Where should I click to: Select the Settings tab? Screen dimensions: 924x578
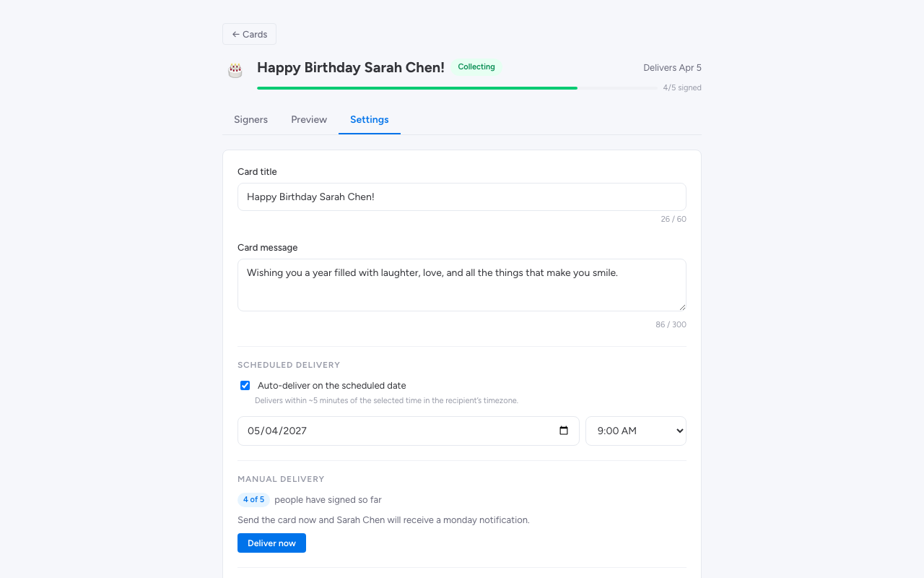(x=370, y=119)
